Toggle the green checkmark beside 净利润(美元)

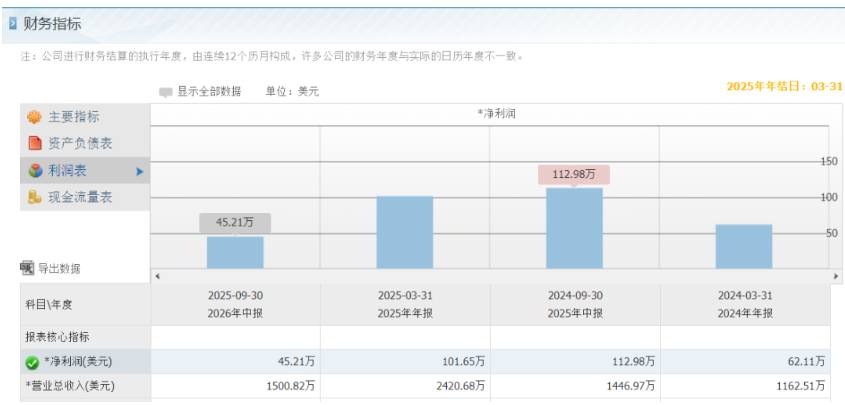tap(32, 362)
